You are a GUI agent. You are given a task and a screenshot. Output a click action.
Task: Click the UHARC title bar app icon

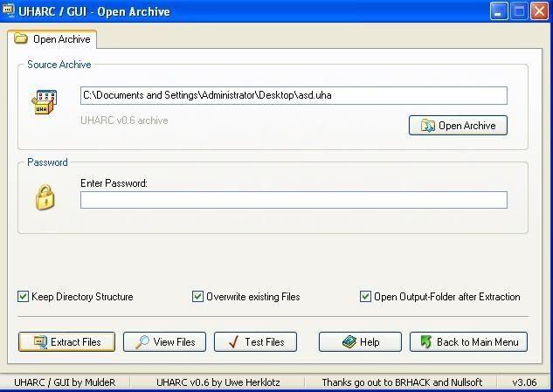(9, 10)
